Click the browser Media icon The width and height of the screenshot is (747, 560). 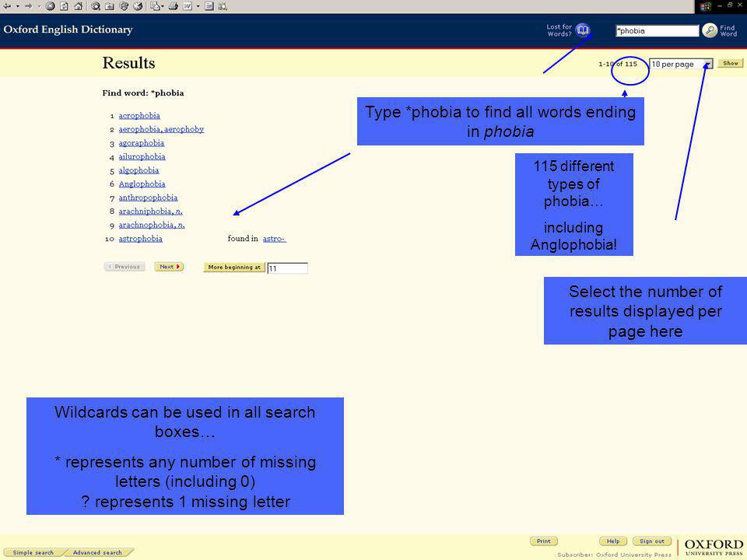[124, 6]
